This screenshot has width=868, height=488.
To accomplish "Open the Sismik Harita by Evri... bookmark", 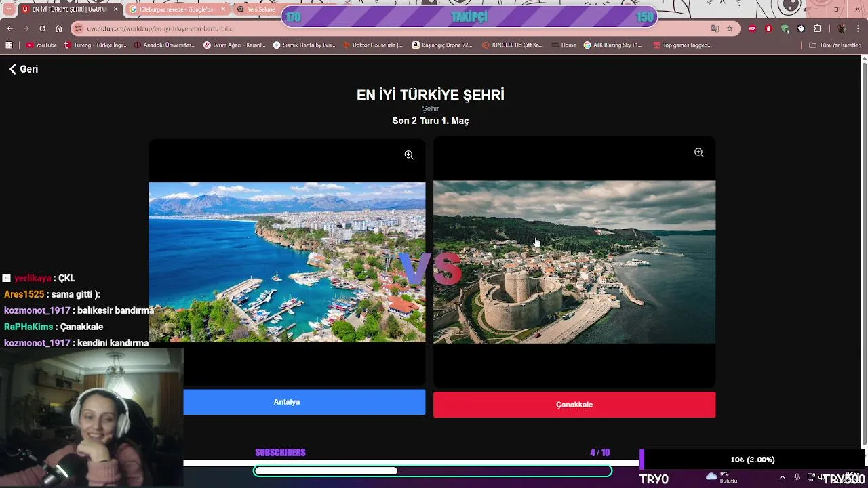I will tap(304, 45).
